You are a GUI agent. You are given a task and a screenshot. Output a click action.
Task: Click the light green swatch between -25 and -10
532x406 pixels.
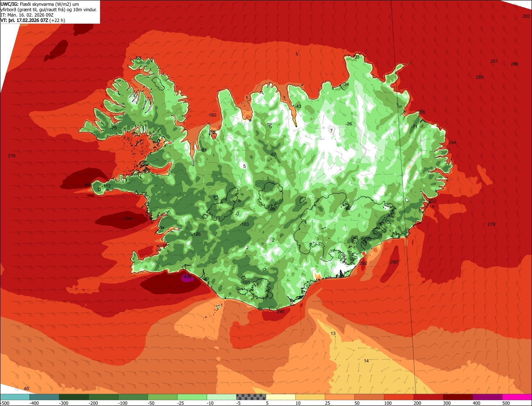(192, 397)
